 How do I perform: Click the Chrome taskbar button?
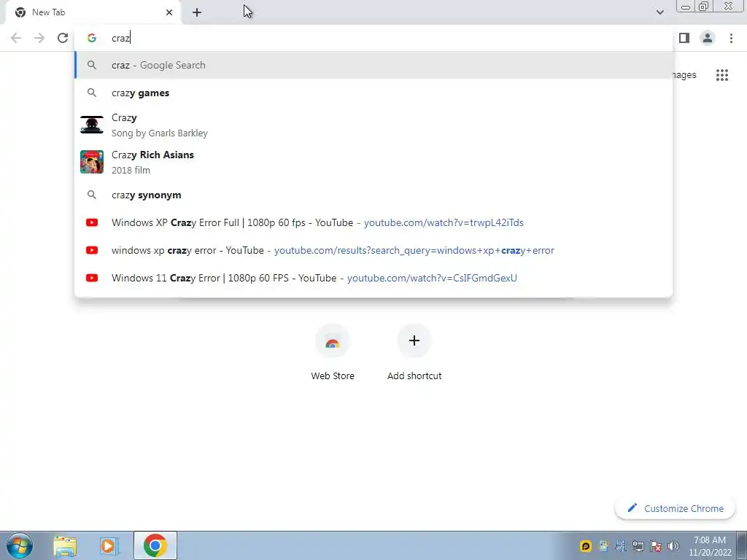pos(155,545)
